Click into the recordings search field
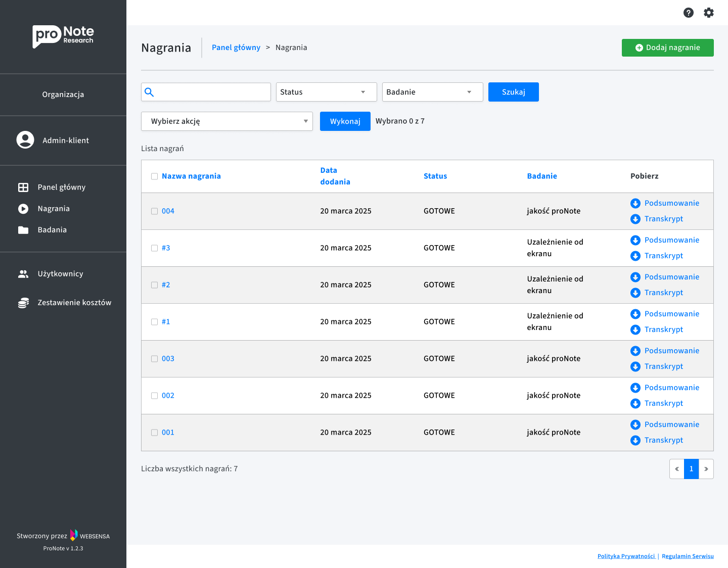Screen dimensions: 728x568 [x=206, y=92]
